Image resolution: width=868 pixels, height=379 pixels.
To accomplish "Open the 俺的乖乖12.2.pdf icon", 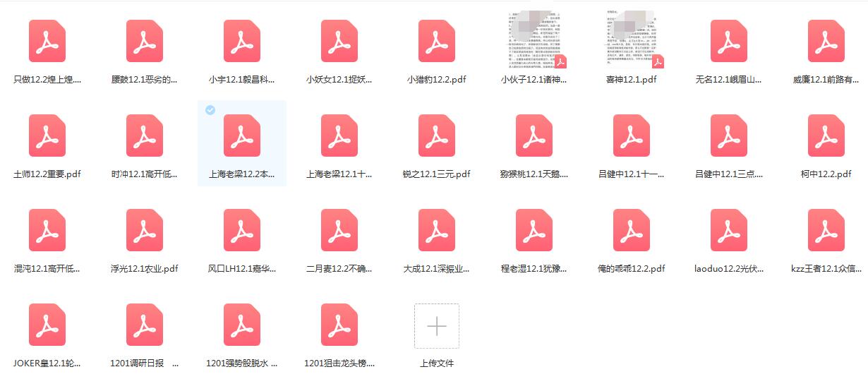I will tap(632, 230).
